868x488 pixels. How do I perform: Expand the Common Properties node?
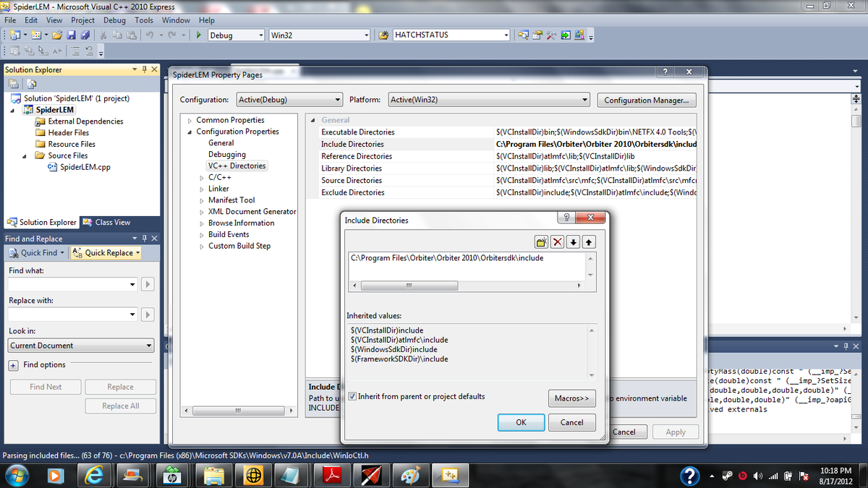(x=190, y=120)
